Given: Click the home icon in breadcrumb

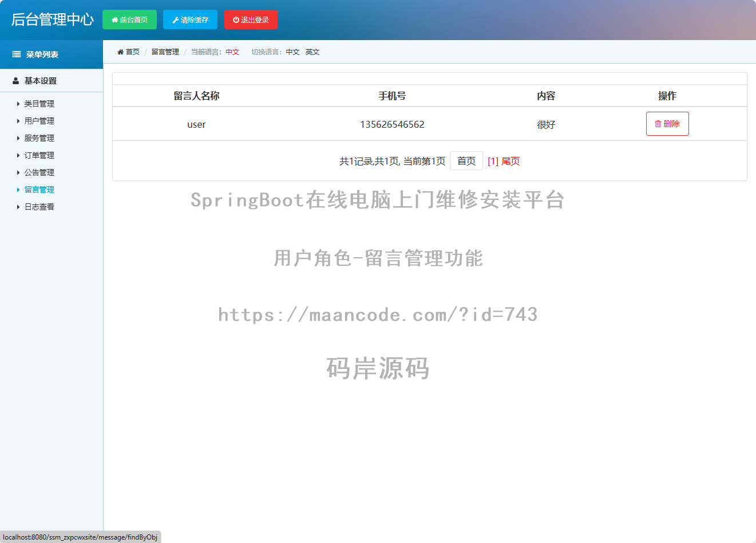Looking at the screenshot, I should [120, 52].
